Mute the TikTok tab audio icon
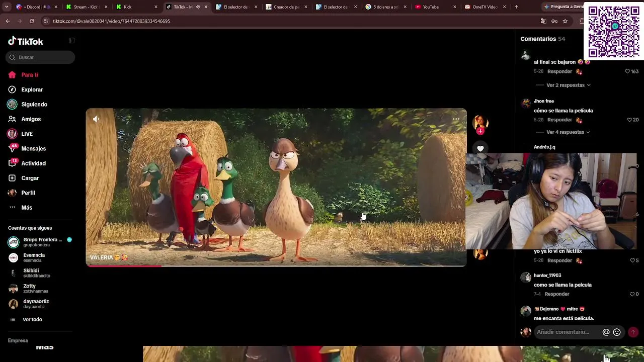 198,7
